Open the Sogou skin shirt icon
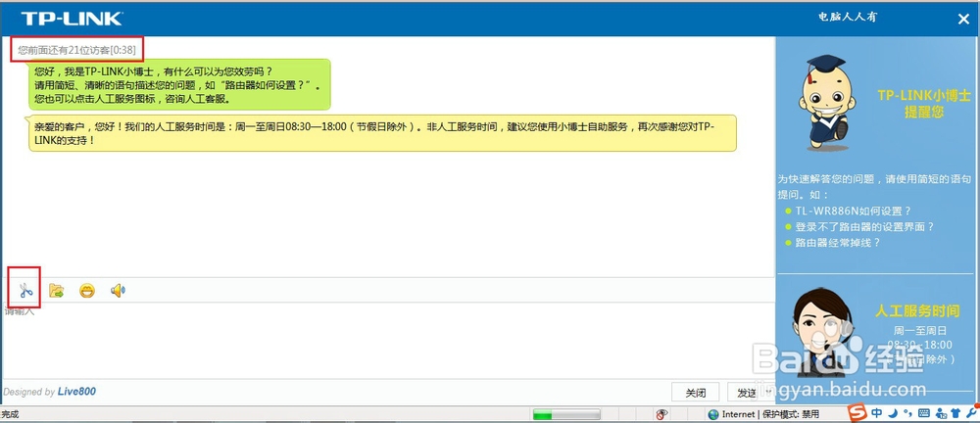This screenshot has height=423, width=980. point(955,413)
